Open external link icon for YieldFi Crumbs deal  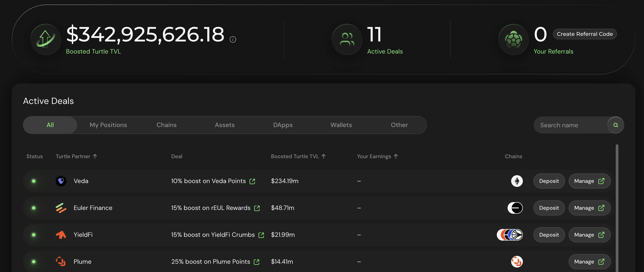(261, 235)
